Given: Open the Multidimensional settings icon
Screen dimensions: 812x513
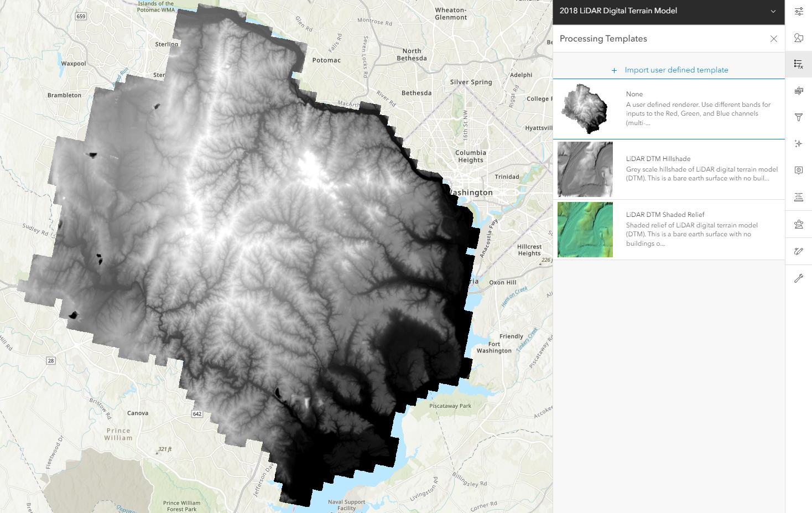Looking at the screenshot, I should pos(799,91).
